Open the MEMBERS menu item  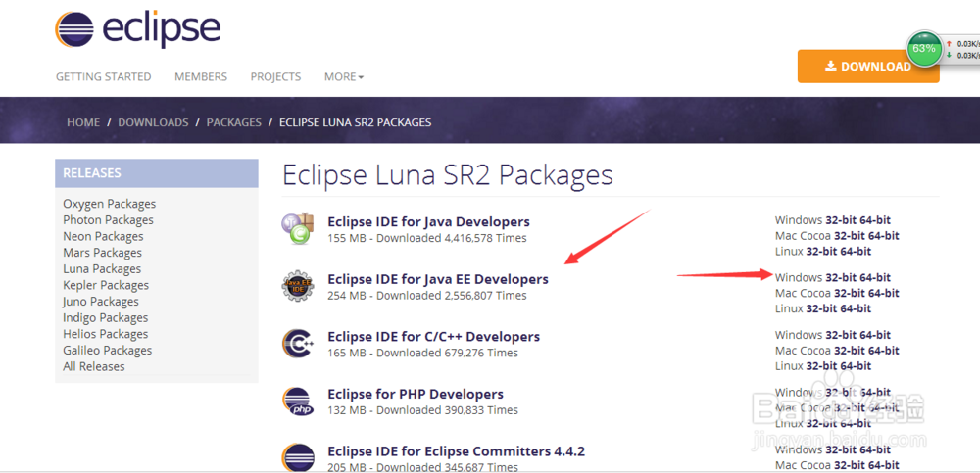coord(201,76)
